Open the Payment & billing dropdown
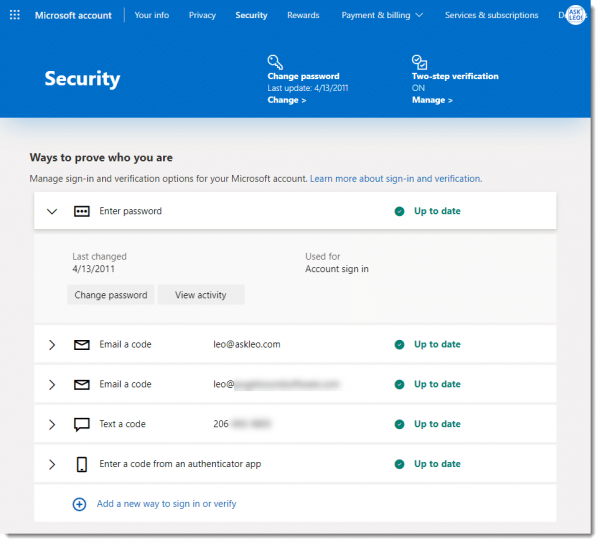Viewport: 600px width, 543px height. 382,15
